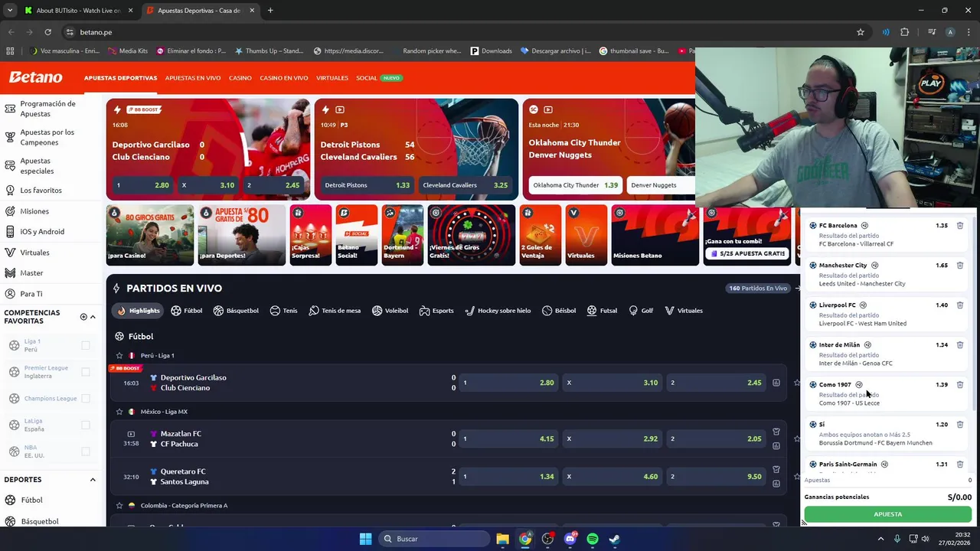Star the Perú - Liga 1 league
This screenshot has width=980, height=551.
tap(119, 355)
